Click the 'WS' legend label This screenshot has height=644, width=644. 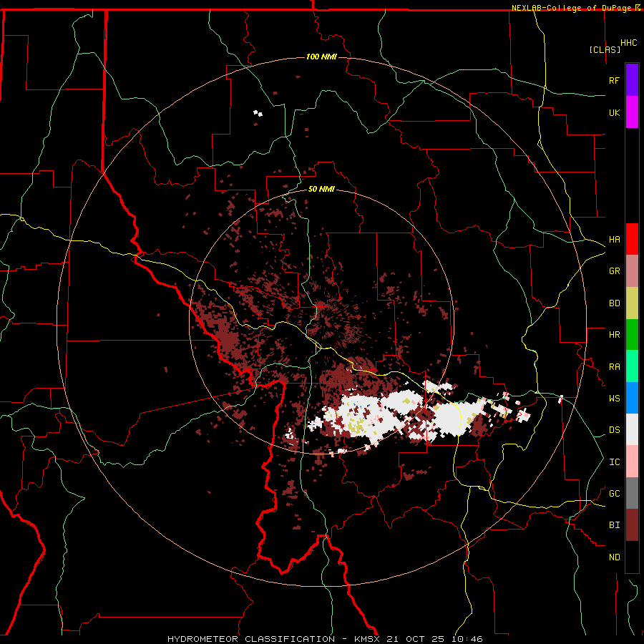(x=614, y=399)
